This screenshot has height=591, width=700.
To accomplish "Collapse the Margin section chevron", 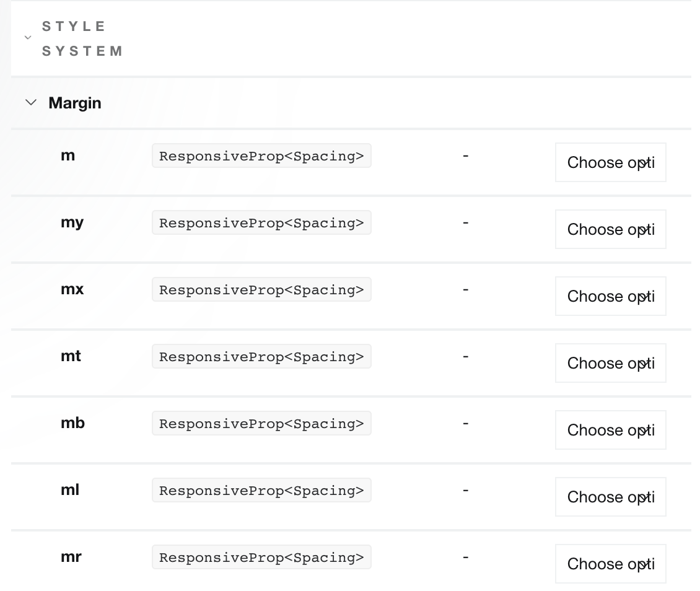I will (30, 103).
